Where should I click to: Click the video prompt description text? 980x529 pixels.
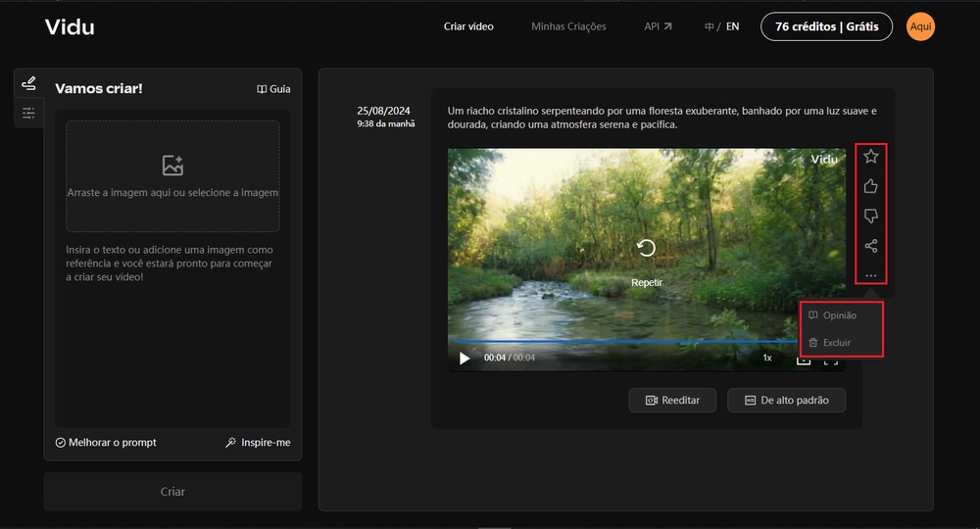pos(661,118)
